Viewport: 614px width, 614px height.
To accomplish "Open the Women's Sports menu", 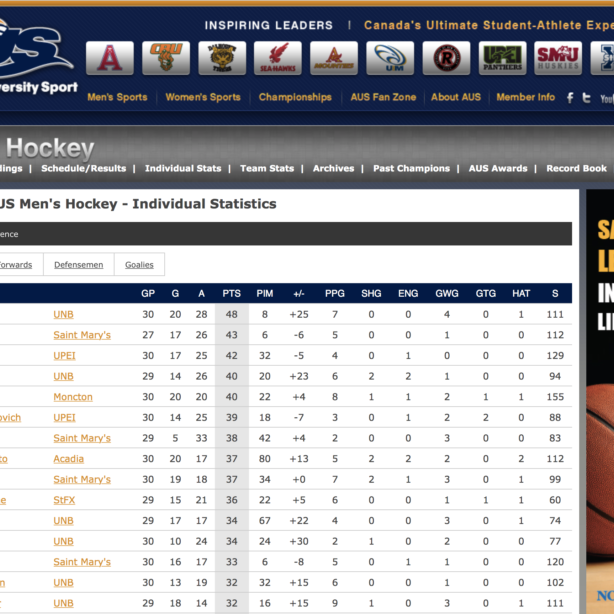I will pyautogui.click(x=203, y=97).
